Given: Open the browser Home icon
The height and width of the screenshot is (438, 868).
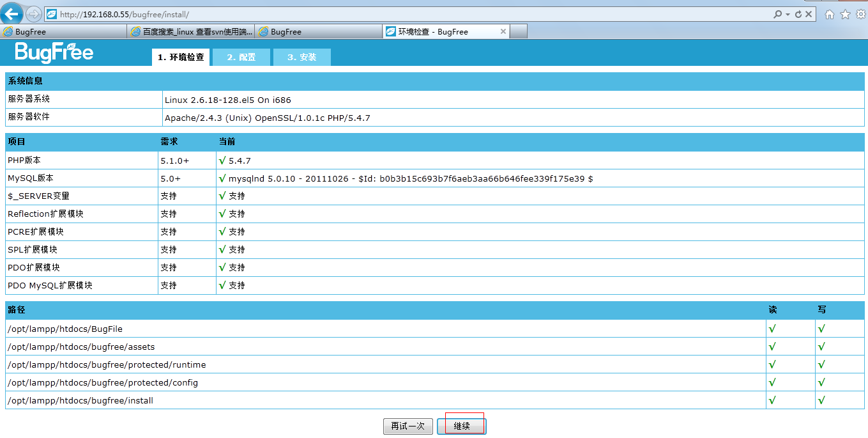Looking at the screenshot, I should tap(830, 14).
